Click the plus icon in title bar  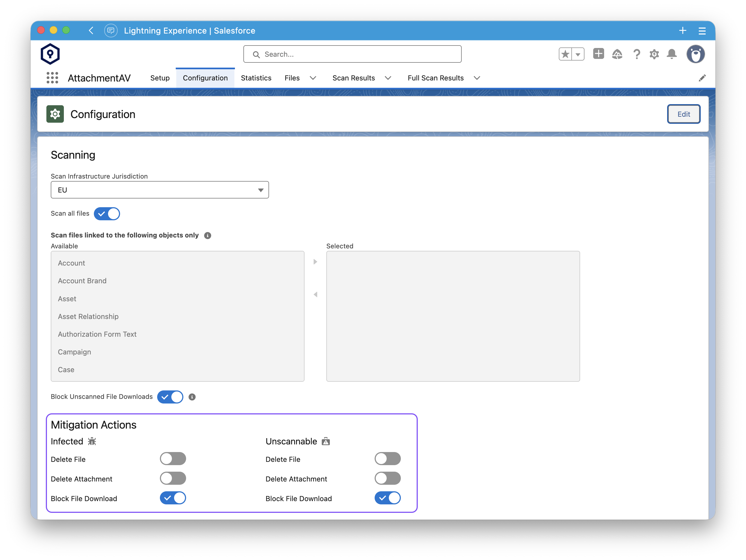click(683, 30)
